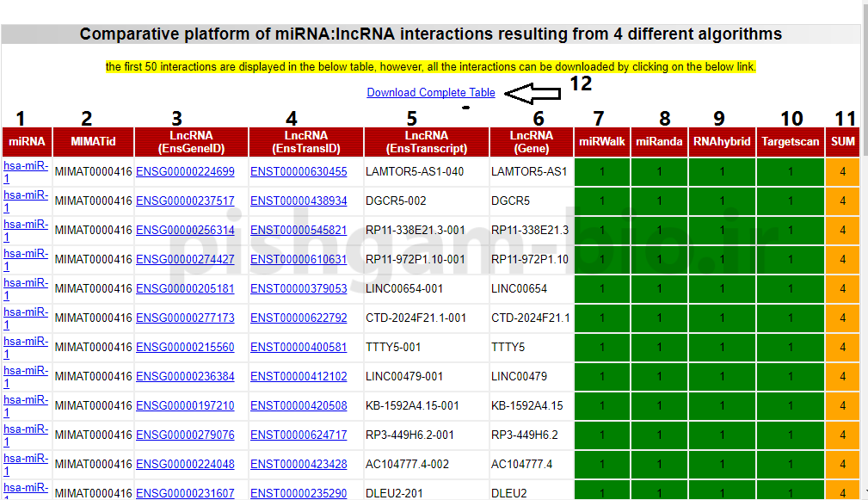
Task: Follow the ENSG00000274427 link
Action: pos(185,260)
